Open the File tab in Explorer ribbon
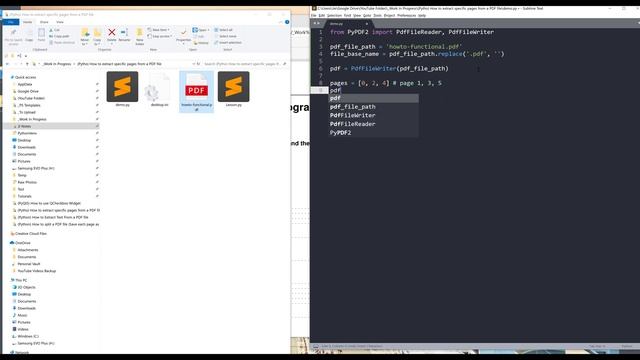 [11, 22]
